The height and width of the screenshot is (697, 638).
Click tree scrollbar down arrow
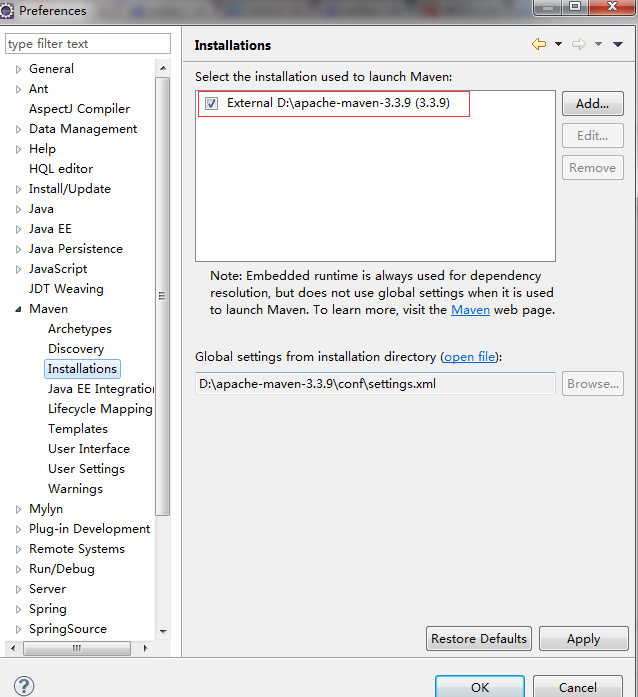[163, 631]
